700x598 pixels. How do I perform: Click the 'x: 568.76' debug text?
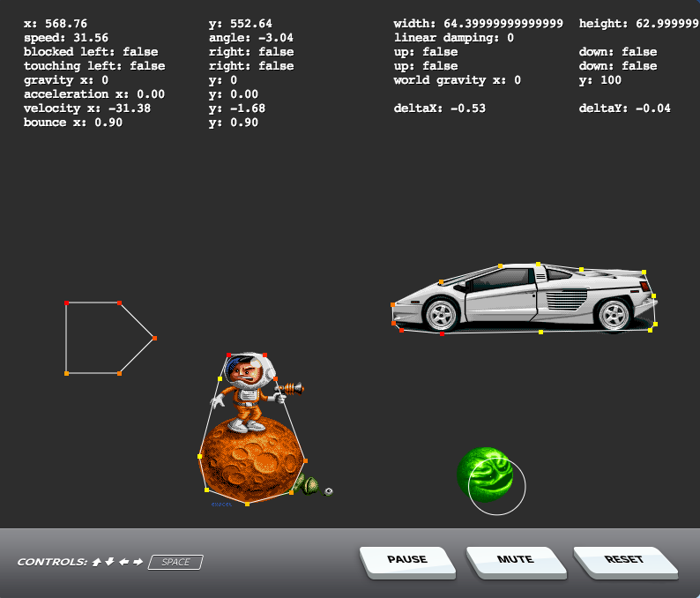tap(56, 24)
